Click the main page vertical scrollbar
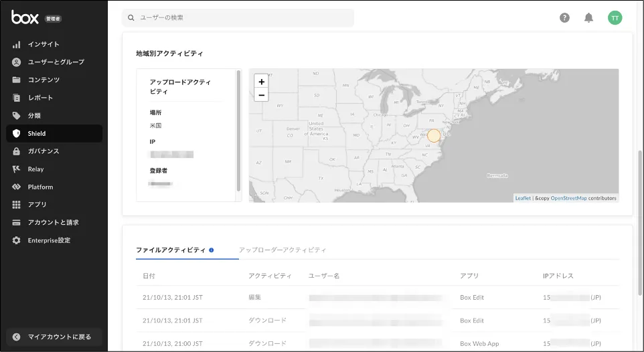The height and width of the screenshot is (352, 644). coord(640,221)
